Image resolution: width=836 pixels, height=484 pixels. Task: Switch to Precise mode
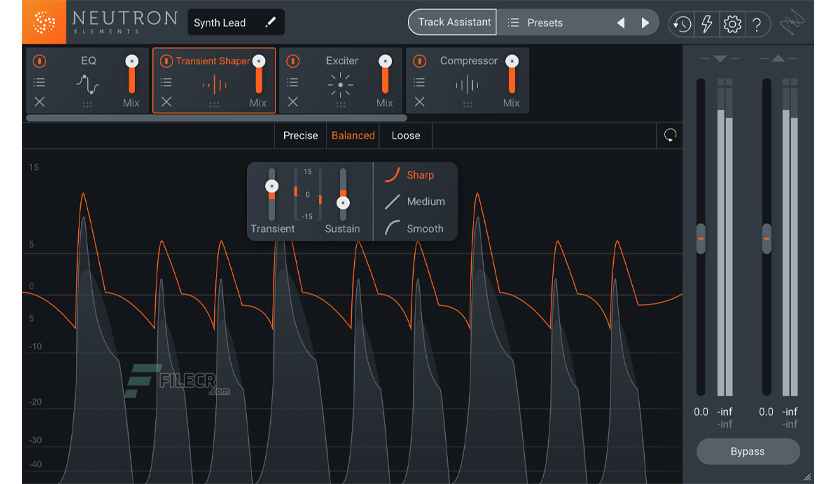(300, 135)
